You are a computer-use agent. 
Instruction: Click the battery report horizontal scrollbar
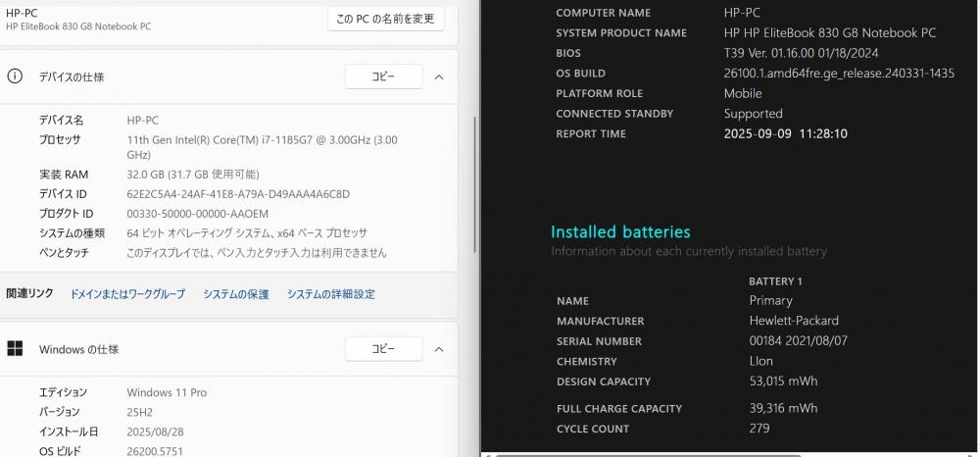pos(648,454)
